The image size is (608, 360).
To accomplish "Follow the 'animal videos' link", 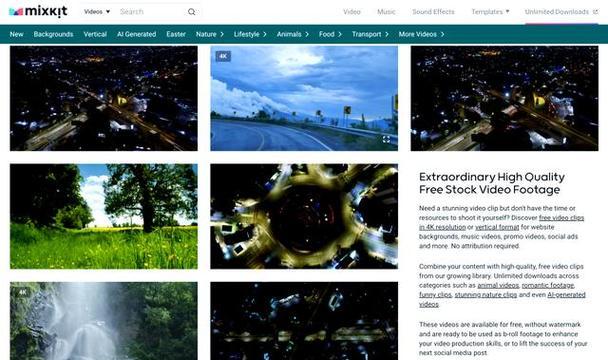I will [498, 285].
